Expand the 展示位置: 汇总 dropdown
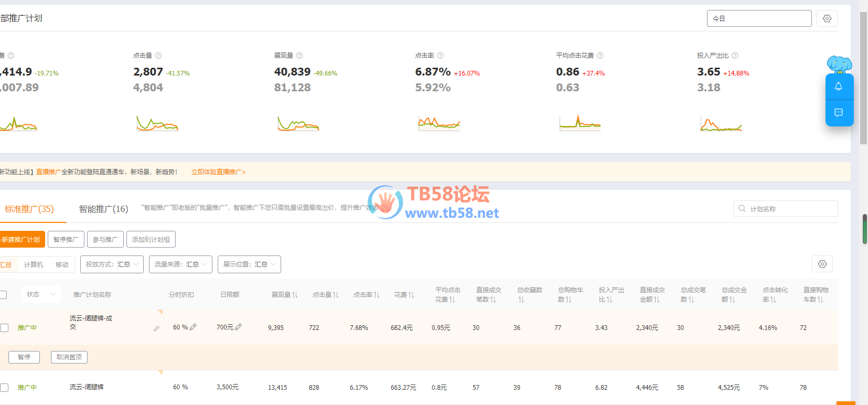 (249, 264)
